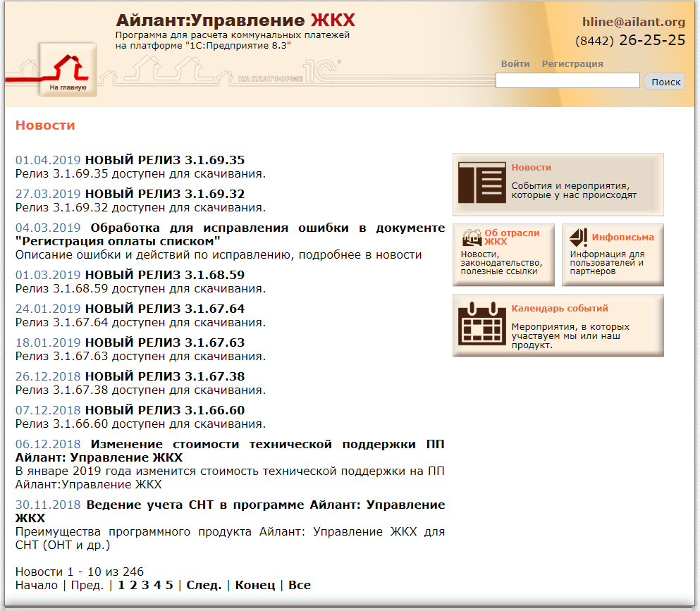Open the Новости section icon in sidebar
700x611 pixels.
(481, 183)
